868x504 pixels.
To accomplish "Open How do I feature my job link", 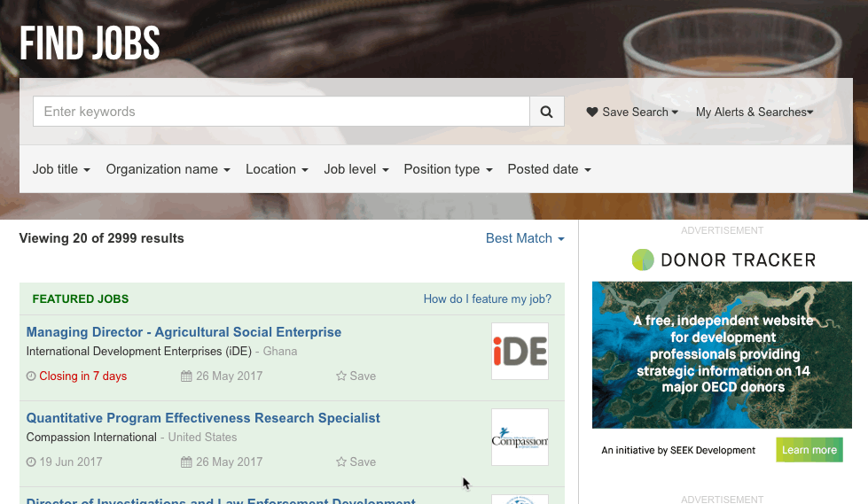I will (487, 299).
